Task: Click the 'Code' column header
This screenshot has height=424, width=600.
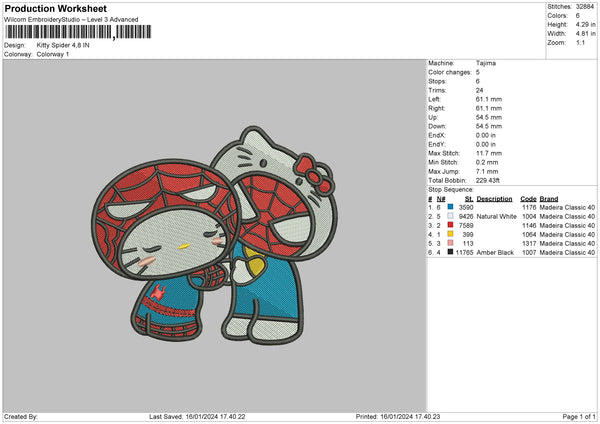Action: [528, 199]
